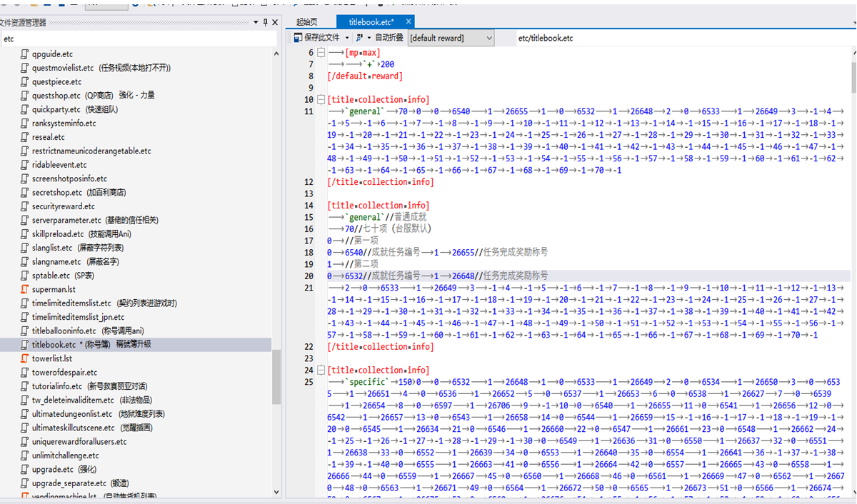This screenshot has height=504, width=857.
Task: Click the file icon beside sptable.etc
Action: pos(24,276)
